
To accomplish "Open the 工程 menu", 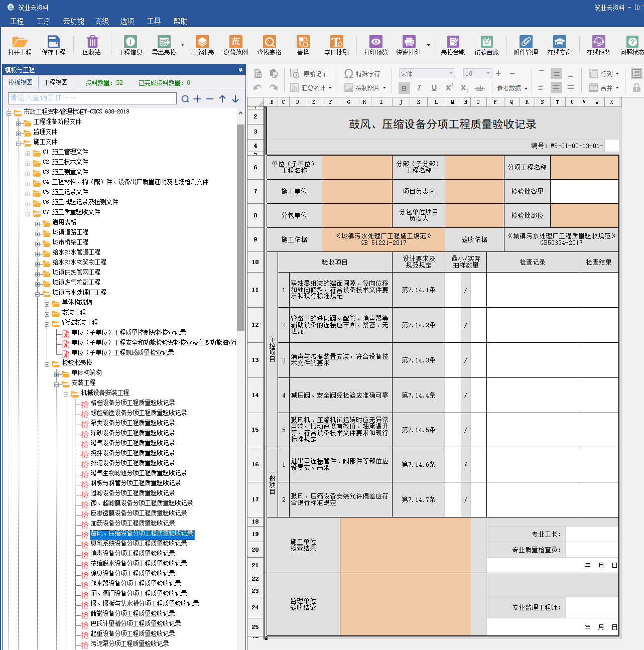I will point(17,21).
